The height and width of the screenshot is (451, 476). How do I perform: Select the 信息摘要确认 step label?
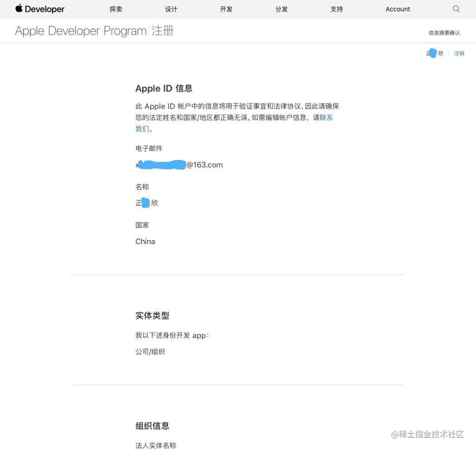tap(444, 33)
